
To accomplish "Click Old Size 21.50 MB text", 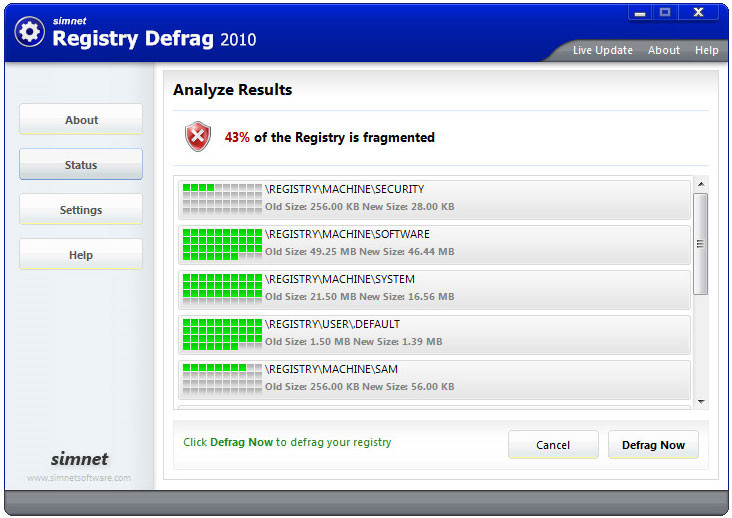I will (x=310, y=296).
